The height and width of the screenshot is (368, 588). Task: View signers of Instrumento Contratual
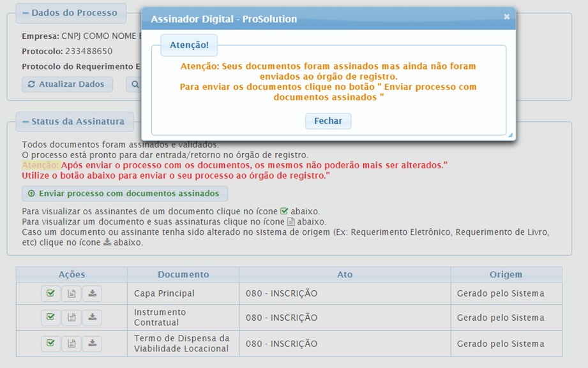tap(50, 317)
